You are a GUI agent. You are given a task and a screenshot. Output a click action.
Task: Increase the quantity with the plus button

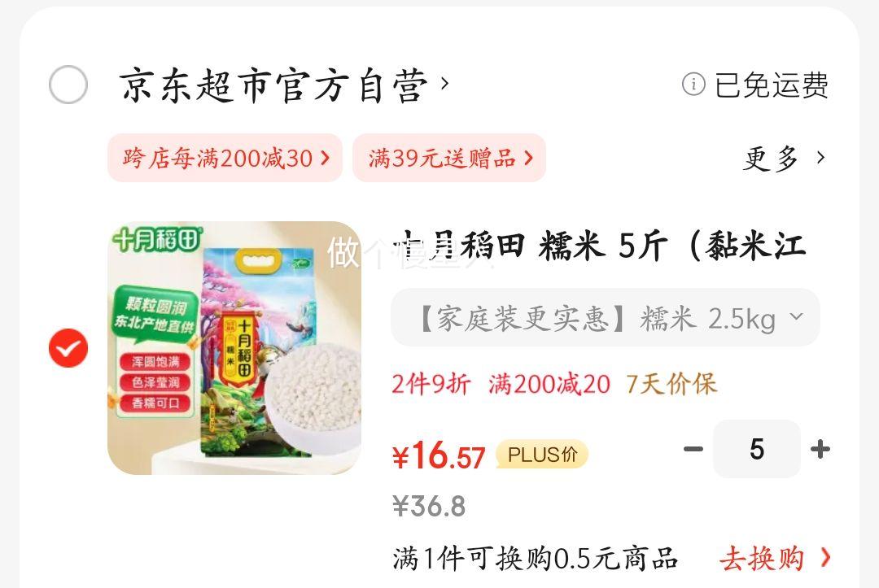(820, 449)
